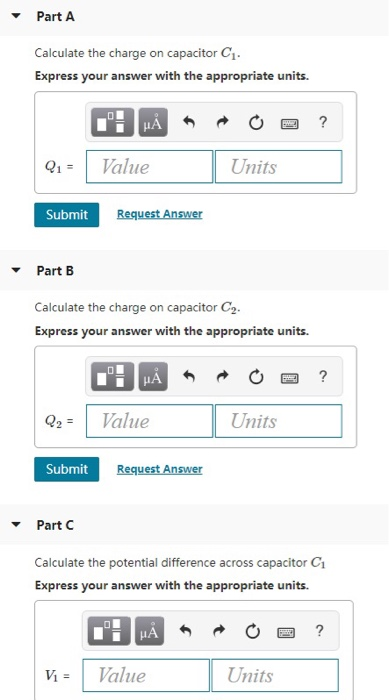Collapse the Part B section triangle
This screenshot has width=389, height=700.
click(17, 271)
